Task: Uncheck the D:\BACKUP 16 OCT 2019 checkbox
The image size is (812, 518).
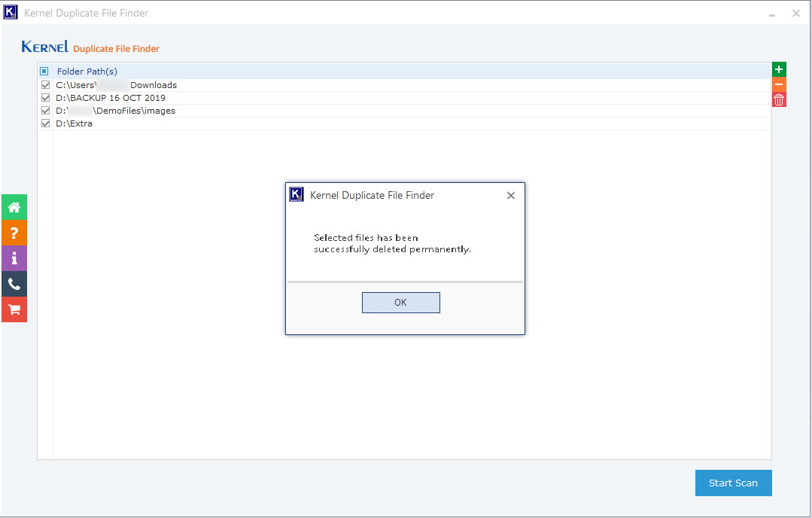Action: click(46, 98)
